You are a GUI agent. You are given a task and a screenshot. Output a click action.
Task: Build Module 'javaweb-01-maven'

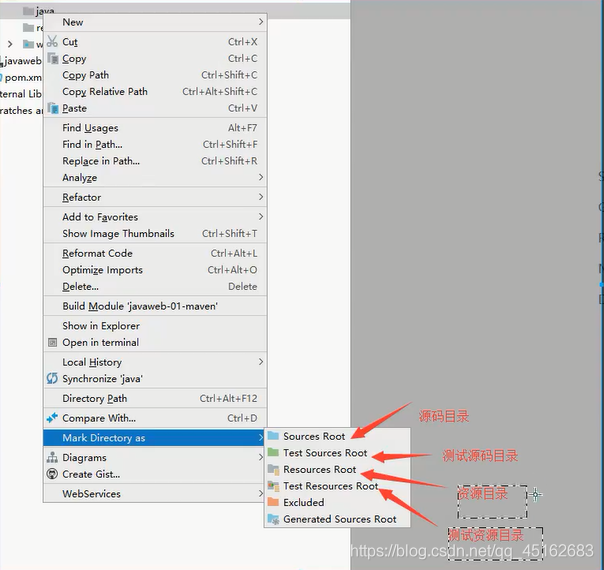click(155, 306)
